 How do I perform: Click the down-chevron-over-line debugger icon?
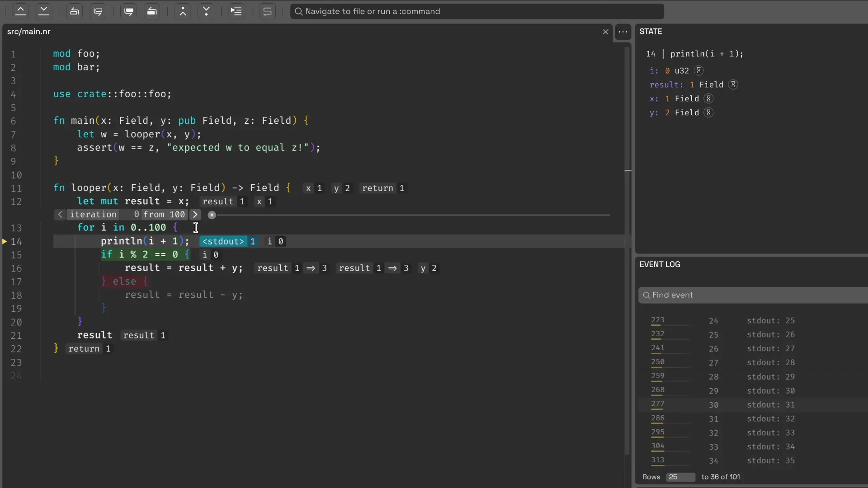tap(44, 11)
